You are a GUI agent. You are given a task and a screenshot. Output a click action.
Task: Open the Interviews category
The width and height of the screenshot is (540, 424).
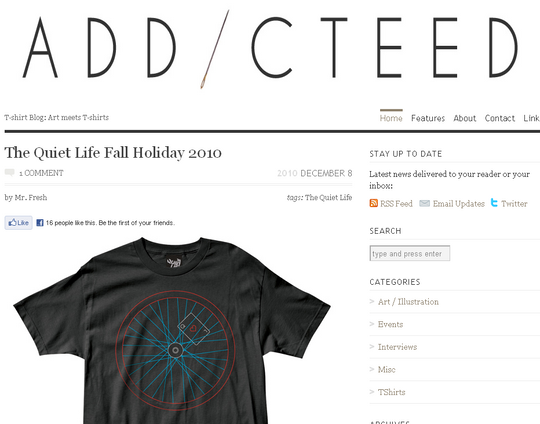[397, 347]
